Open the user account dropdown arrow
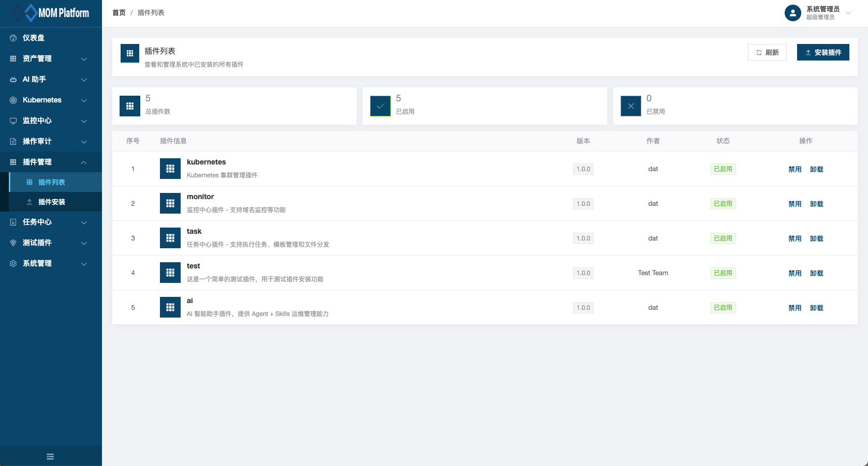868x466 pixels. (x=848, y=13)
